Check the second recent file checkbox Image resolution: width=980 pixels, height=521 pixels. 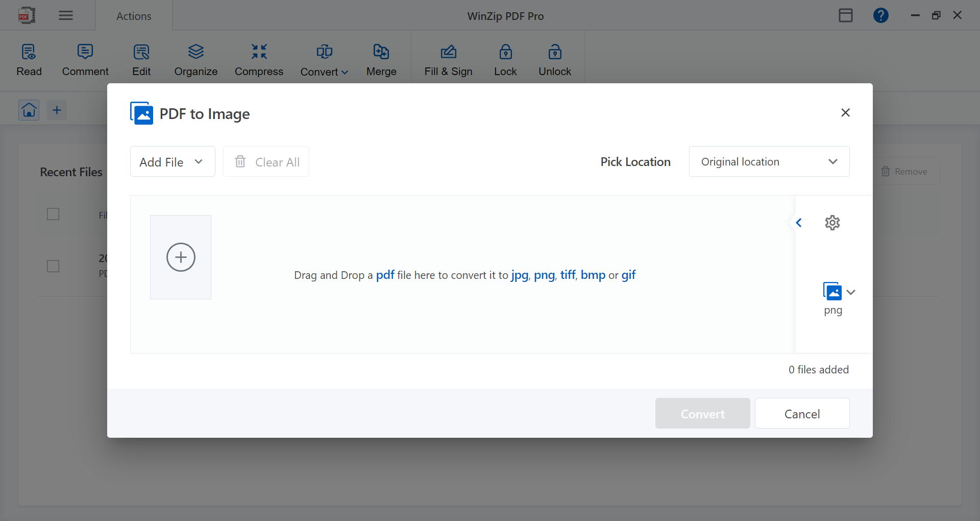click(x=53, y=266)
